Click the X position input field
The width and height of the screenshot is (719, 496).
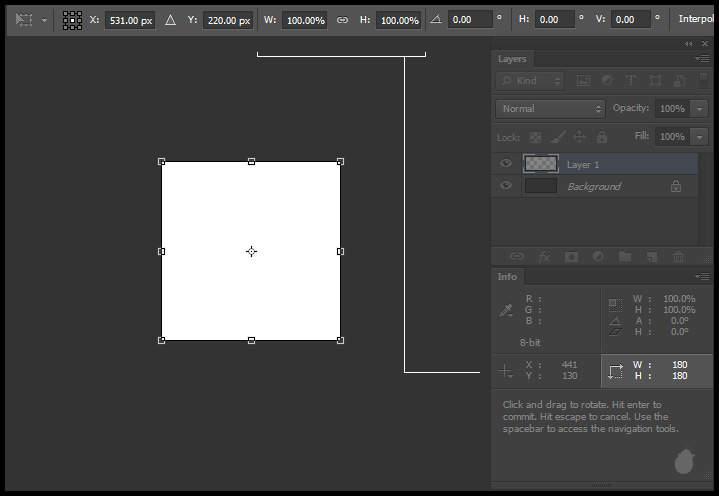tap(130, 20)
